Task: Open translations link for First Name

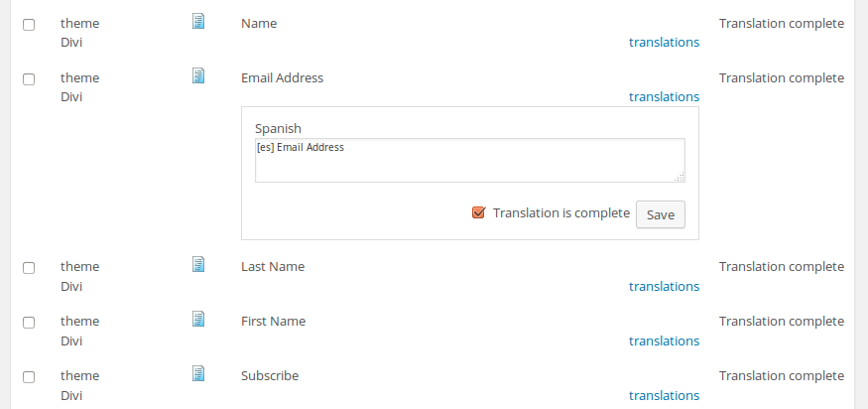Action: click(x=664, y=341)
